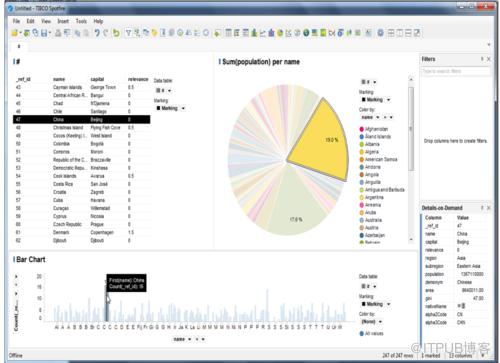Click the Afghanistan legend color dot
The image size is (500, 363).
(x=361, y=129)
